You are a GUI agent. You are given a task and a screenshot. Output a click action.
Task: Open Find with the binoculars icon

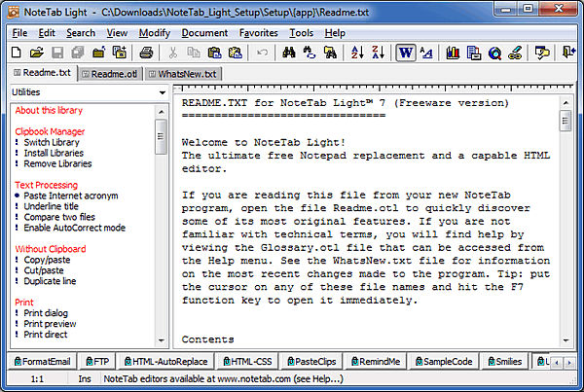(x=289, y=53)
